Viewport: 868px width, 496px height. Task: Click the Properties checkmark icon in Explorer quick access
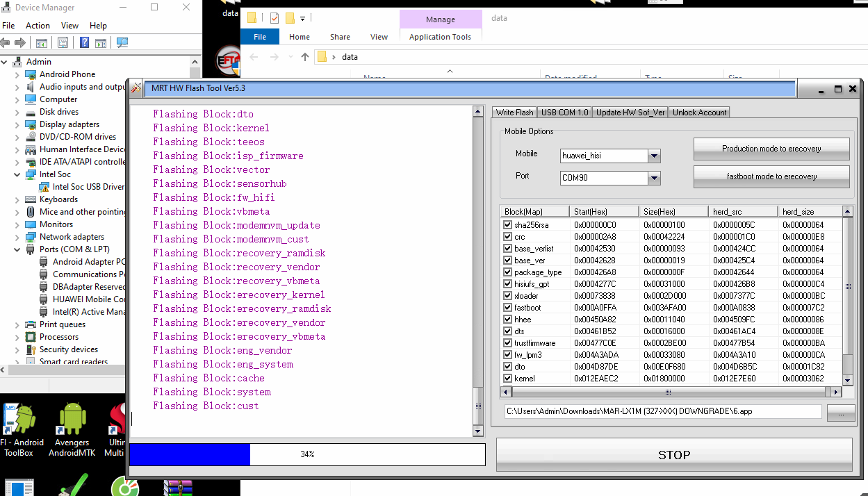click(x=274, y=18)
